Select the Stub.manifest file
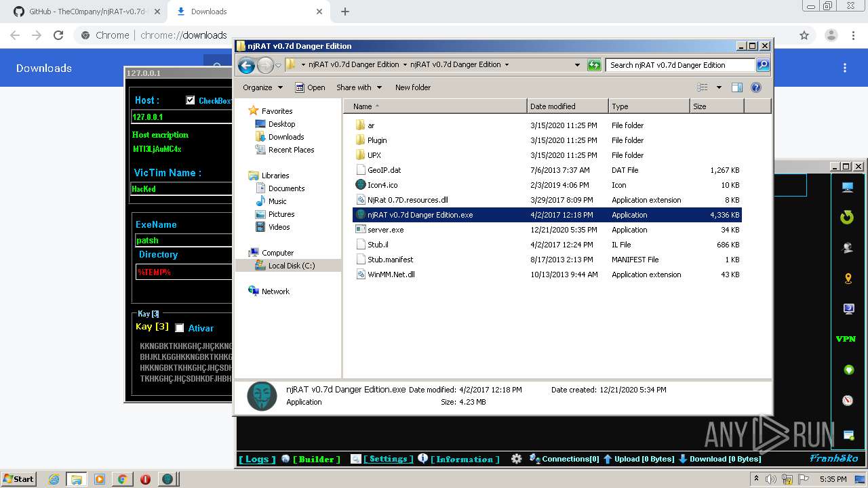The image size is (868, 488). [390, 260]
